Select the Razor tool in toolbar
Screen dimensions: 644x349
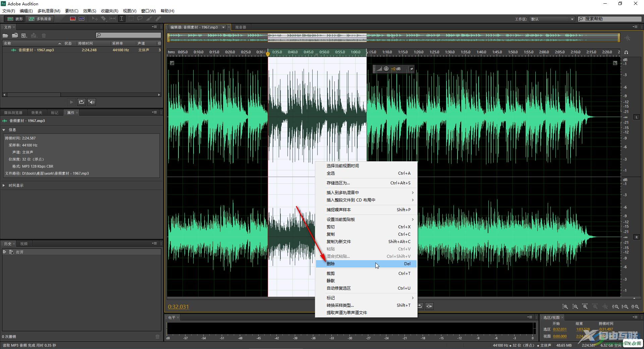104,19
